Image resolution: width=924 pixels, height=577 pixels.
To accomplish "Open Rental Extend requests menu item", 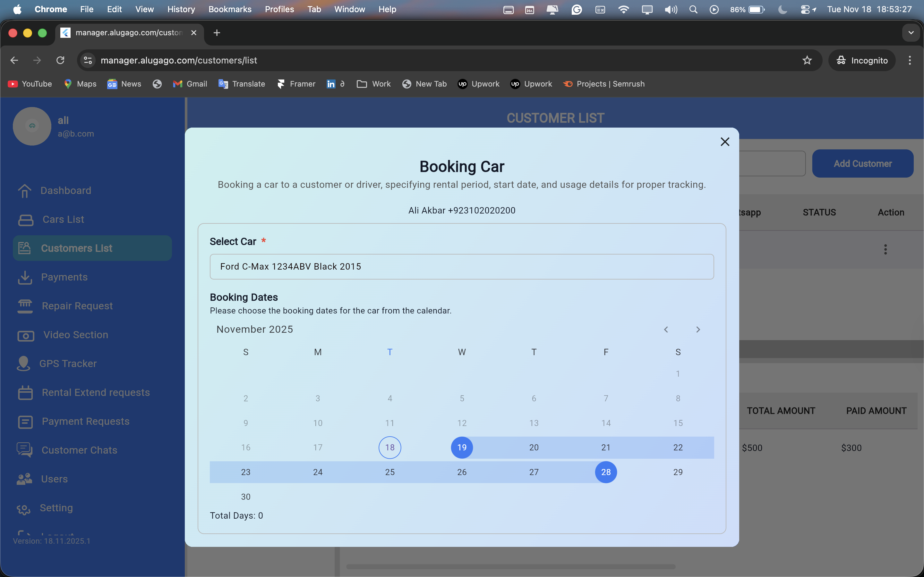I will pyautogui.click(x=96, y=393).
